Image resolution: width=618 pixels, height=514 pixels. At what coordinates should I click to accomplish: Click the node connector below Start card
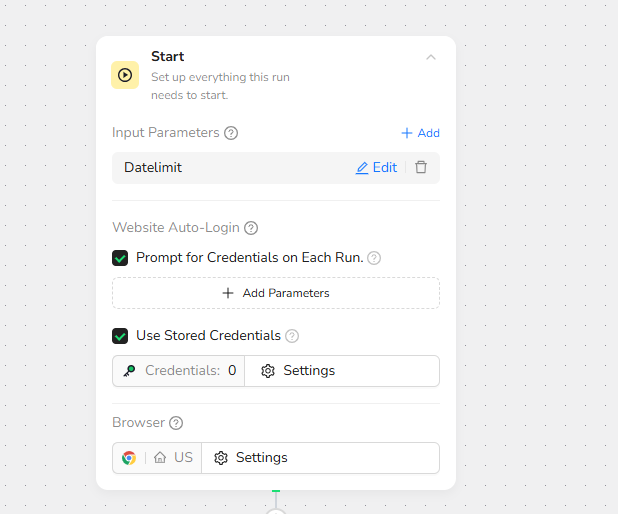(276, 510)
